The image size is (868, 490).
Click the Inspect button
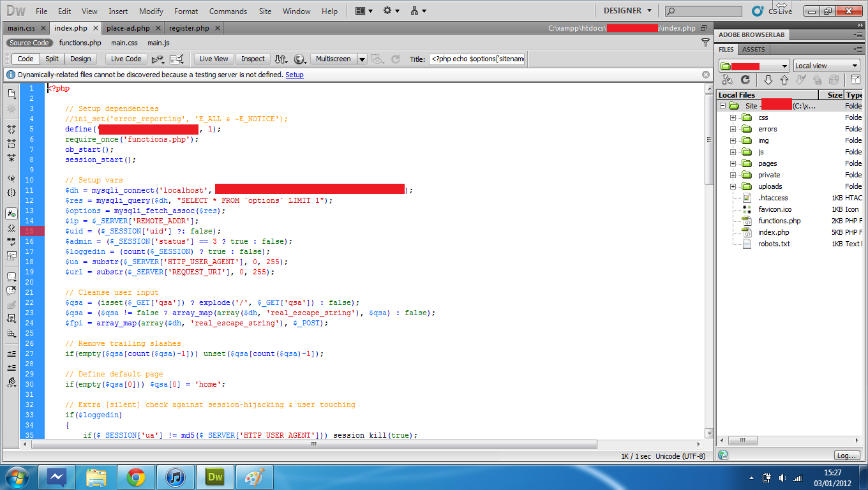pos(253,59)
